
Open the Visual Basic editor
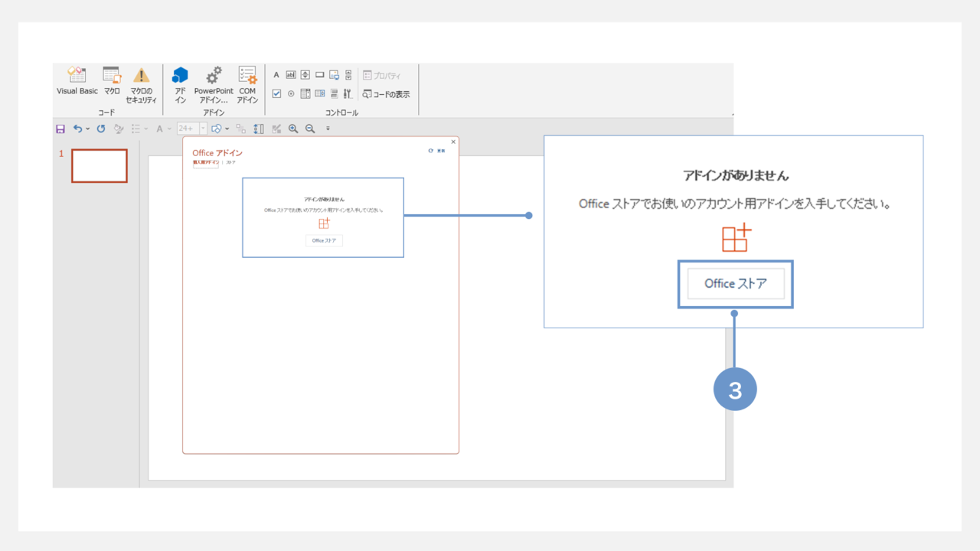77,81
